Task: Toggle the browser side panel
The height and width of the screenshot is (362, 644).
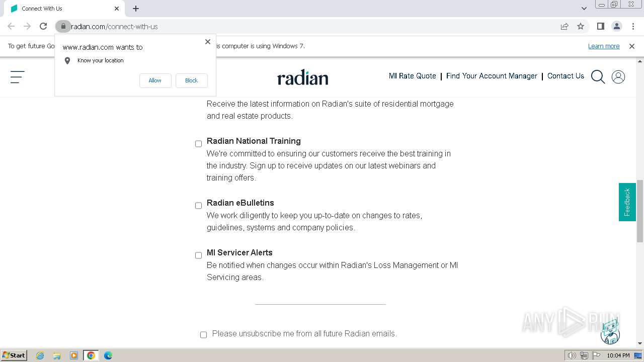Action: 600,26
